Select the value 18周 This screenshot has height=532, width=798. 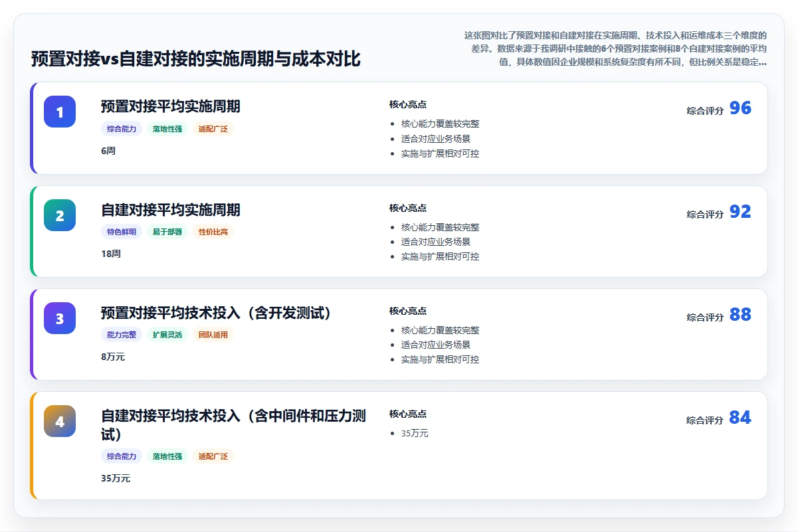(111, 254)
